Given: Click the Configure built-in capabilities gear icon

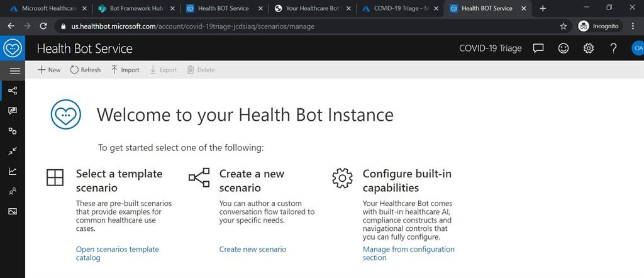Looking at the screenshot, I should coord(342,178).
